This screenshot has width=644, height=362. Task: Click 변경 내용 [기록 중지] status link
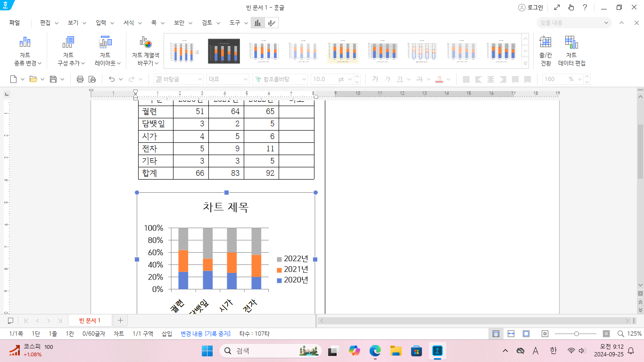(206, 334)
